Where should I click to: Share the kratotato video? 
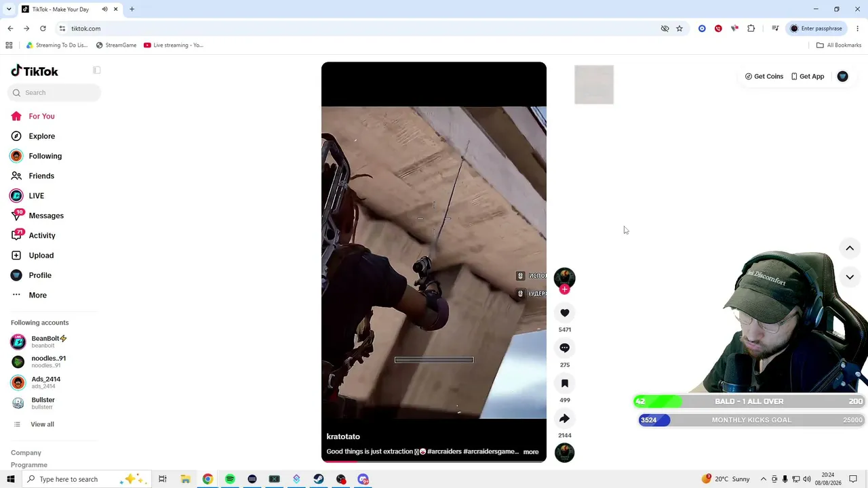point(564,418)
